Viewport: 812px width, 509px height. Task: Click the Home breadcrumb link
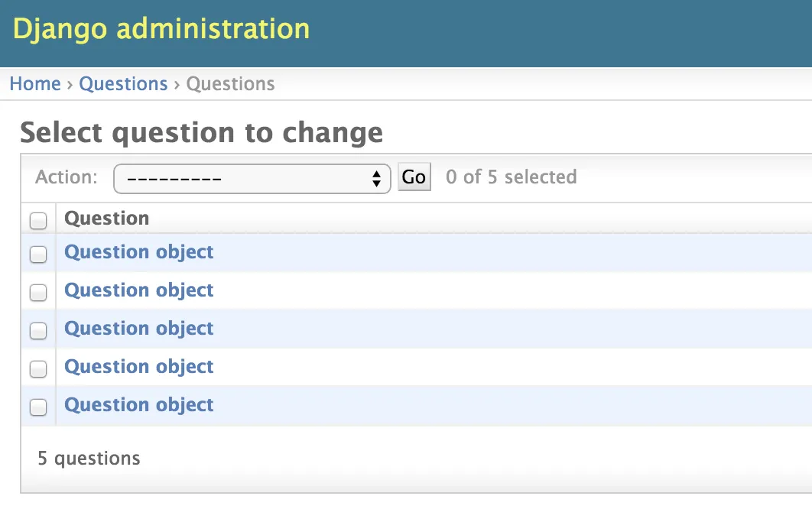(34, 84)
